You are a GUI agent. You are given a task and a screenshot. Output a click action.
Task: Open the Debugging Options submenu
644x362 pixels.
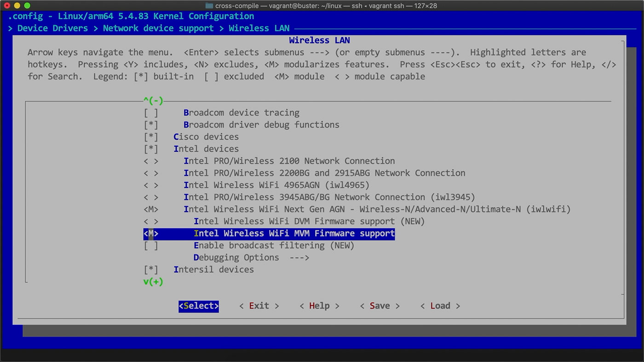(x=251, y=257)
